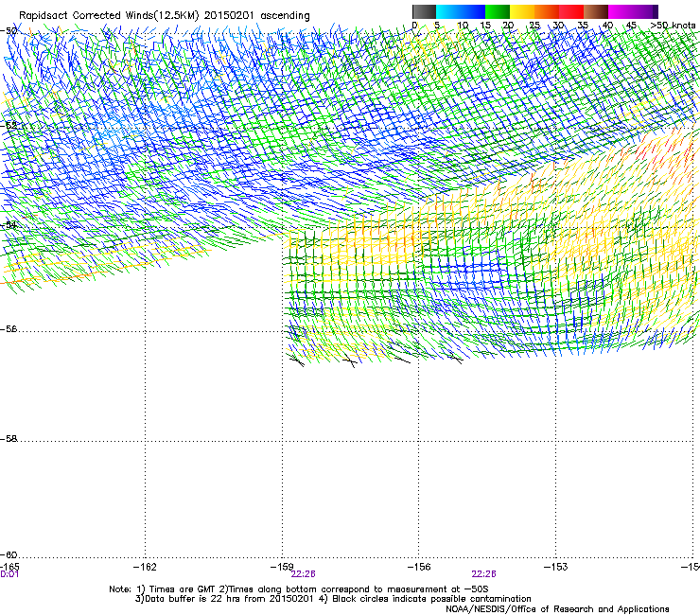Click the "25" legend scale number
Viewport: 700px width, 615px height.
coord(534,26)
